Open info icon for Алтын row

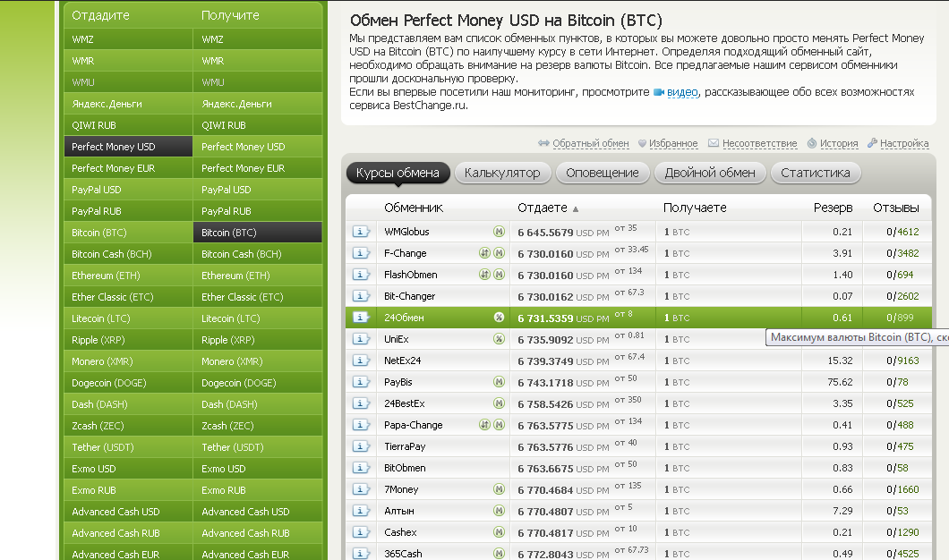(361, 511)
